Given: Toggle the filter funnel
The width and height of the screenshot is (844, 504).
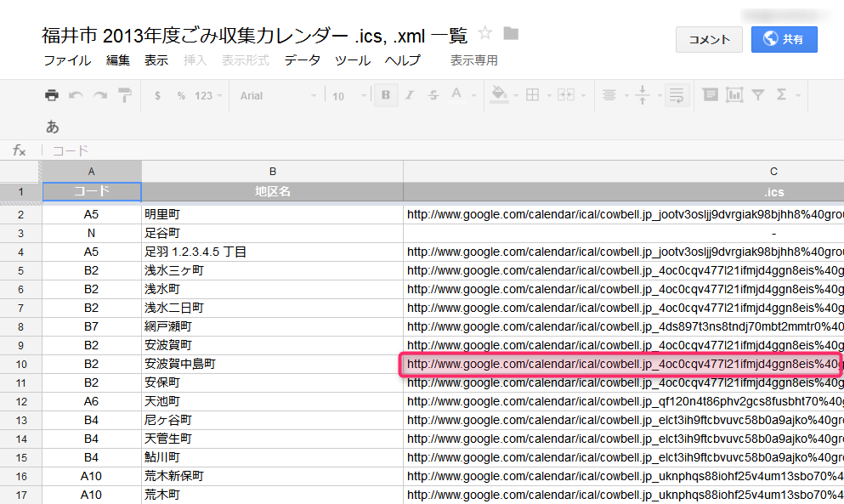Looking at the screenshot, I should click(x=758, y=95).
